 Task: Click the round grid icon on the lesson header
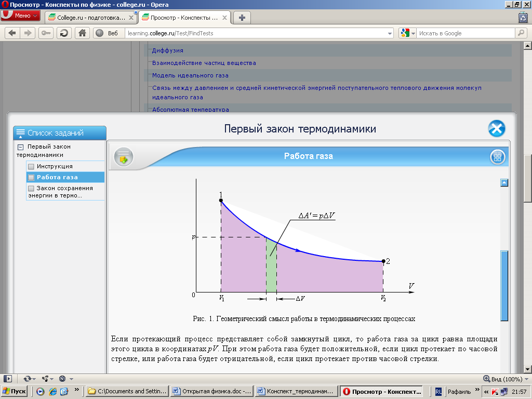click(497, 157)
